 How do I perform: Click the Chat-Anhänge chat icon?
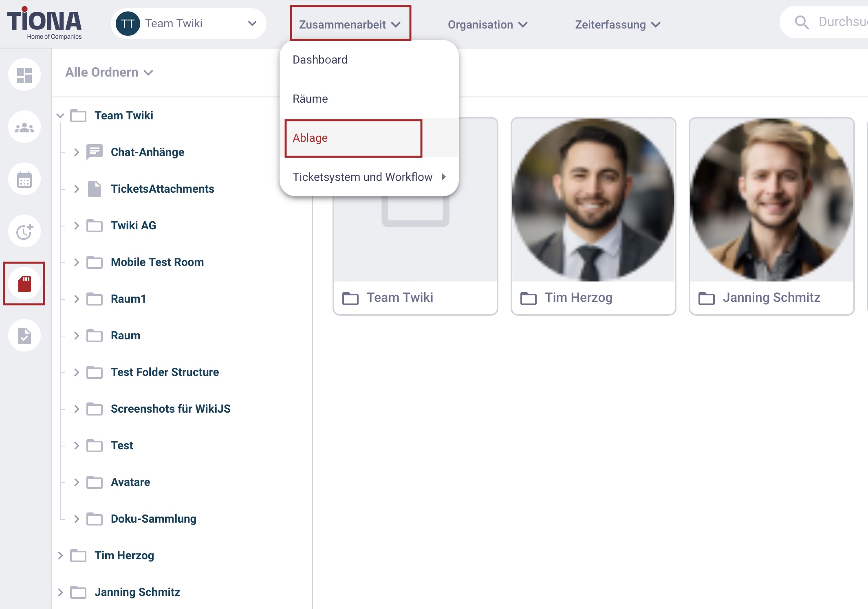95,152
